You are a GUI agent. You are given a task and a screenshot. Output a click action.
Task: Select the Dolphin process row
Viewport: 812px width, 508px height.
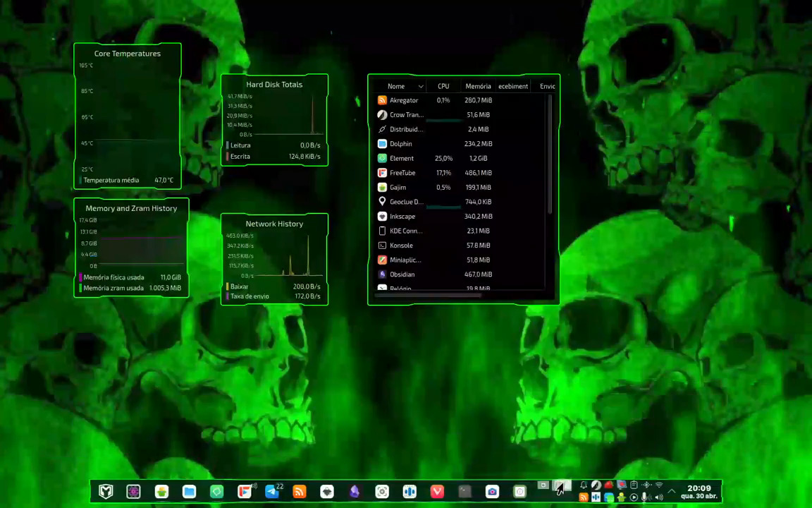tap(460, 144)
